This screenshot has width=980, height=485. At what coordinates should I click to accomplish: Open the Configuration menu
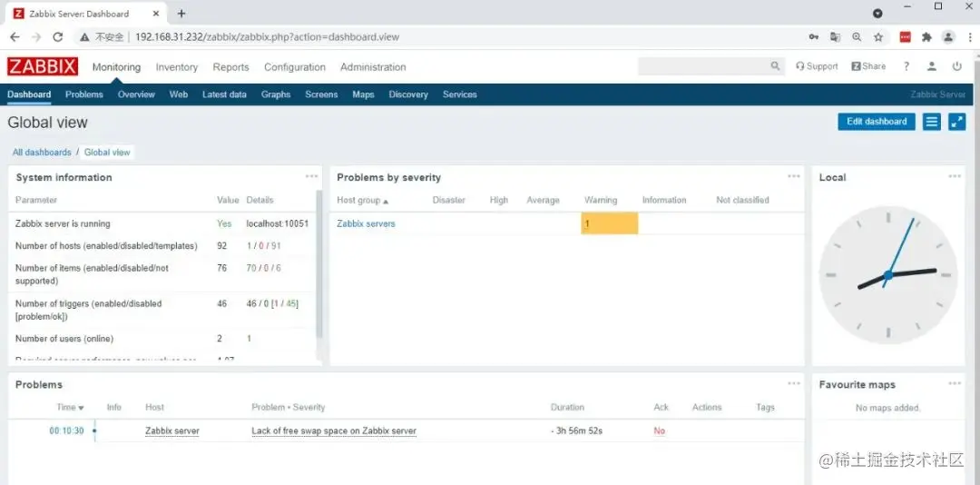pos(295,67)
